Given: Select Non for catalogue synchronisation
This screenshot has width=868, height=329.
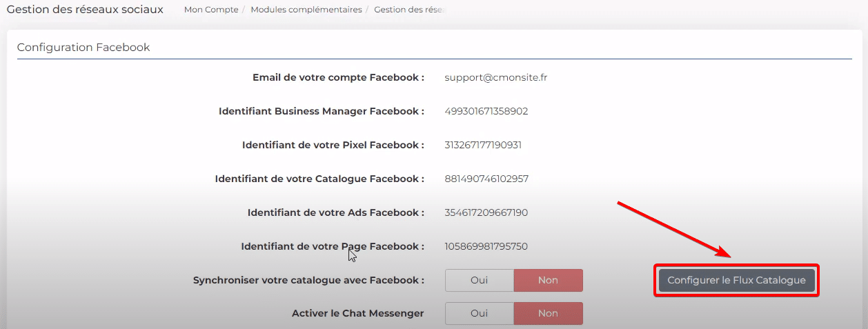Looking at the screenshot, I should (549, 280).
